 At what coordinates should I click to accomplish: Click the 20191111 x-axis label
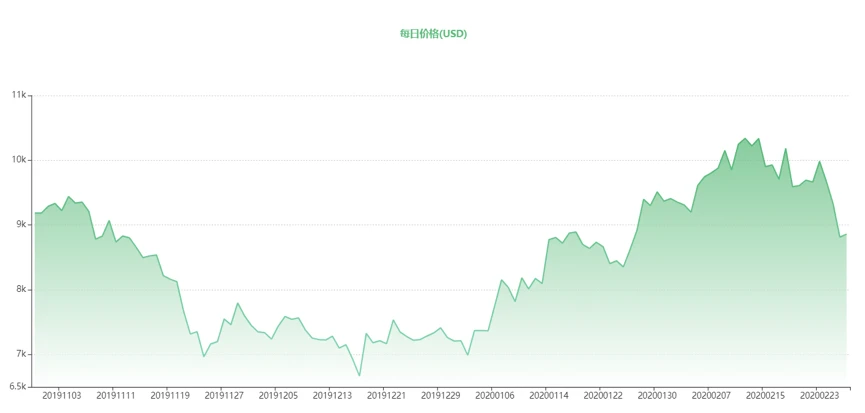116,396
